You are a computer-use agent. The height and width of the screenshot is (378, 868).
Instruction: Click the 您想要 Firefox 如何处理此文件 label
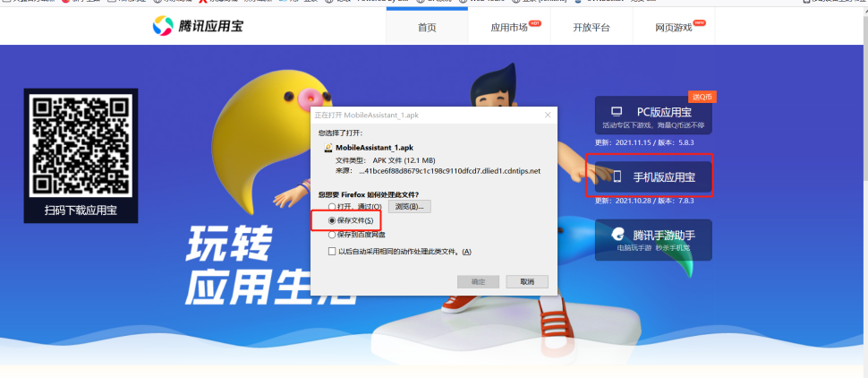coord(369,194)
